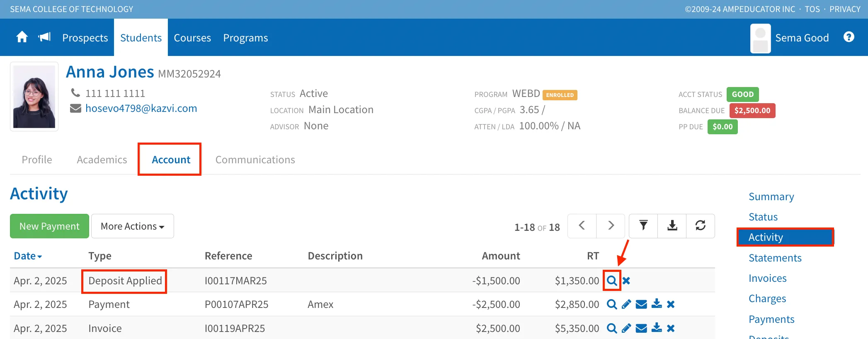Switch to the Profile tab

click(x=37, y=160)
